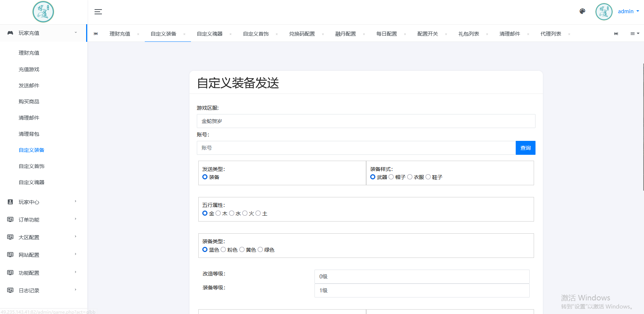Open the tab options menu dropdown
This screenshot has height=314, width=644.
pyautogui.click(x=635, y=34)
